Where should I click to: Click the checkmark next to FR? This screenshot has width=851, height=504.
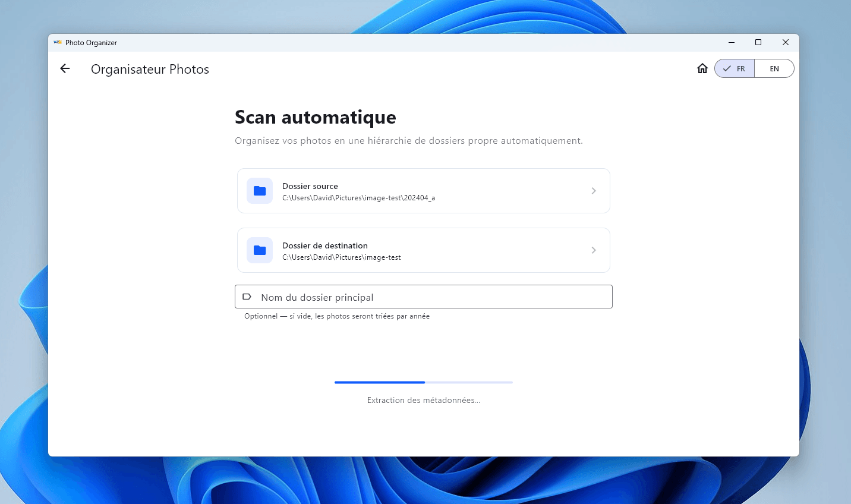pyautogui.click(x=726, y=68)
